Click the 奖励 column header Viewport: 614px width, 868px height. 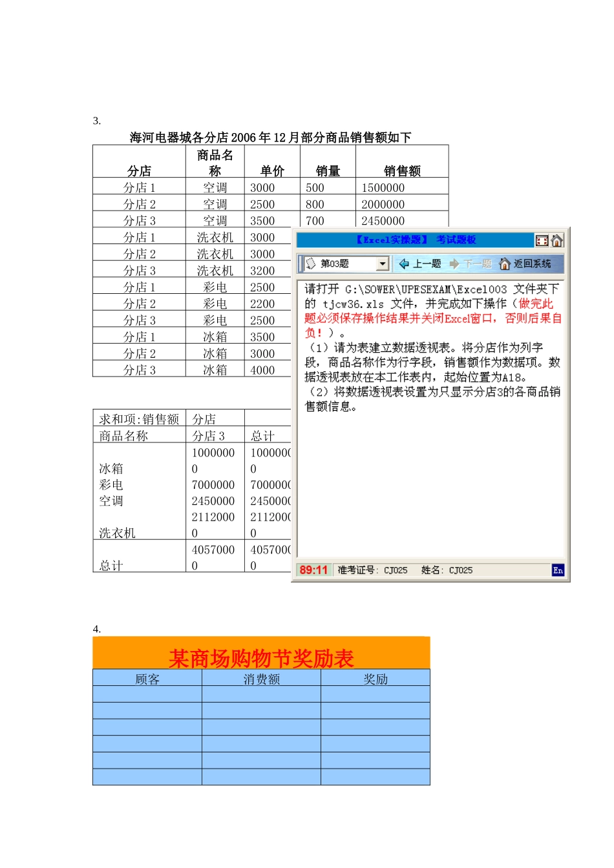(376, 679)
